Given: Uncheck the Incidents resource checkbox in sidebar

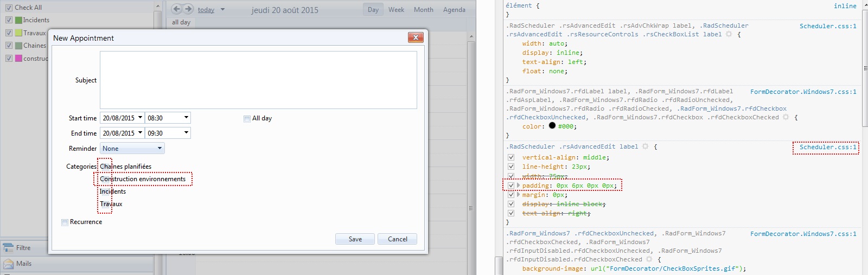Looking at the screenshot, I should click(9, 20).
